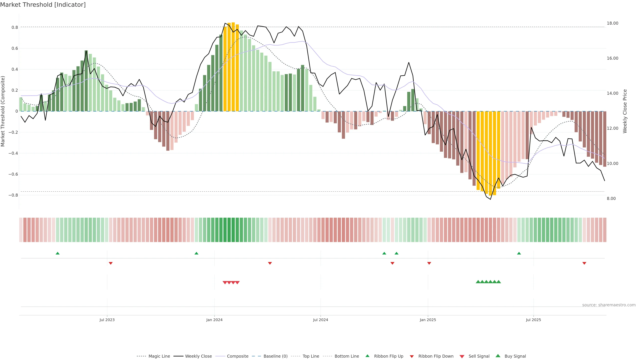Click Ribbon Flip Down marker after Jul 2023
The image size is (644, 362).
pyautogui.click(x=111, y=263)
